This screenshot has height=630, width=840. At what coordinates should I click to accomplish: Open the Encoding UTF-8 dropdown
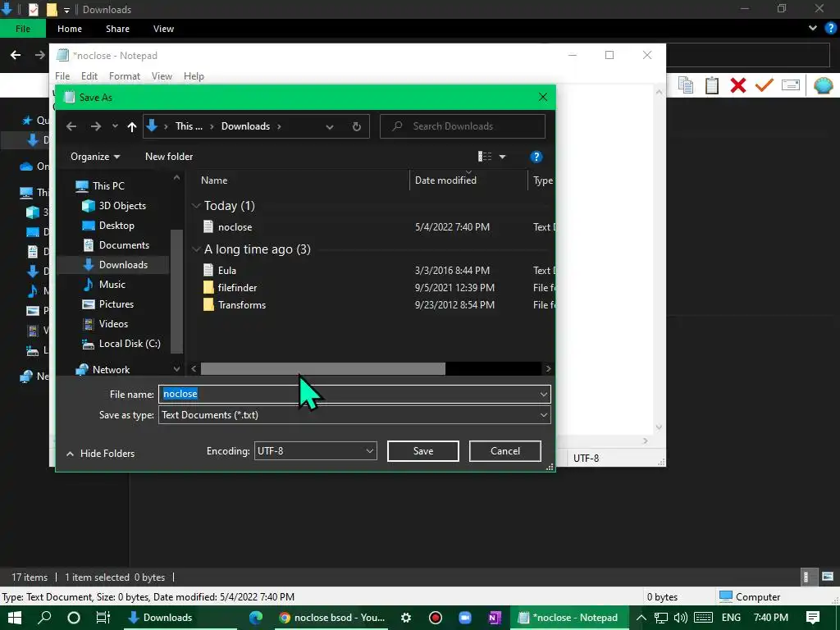click(x=316, y=451)
